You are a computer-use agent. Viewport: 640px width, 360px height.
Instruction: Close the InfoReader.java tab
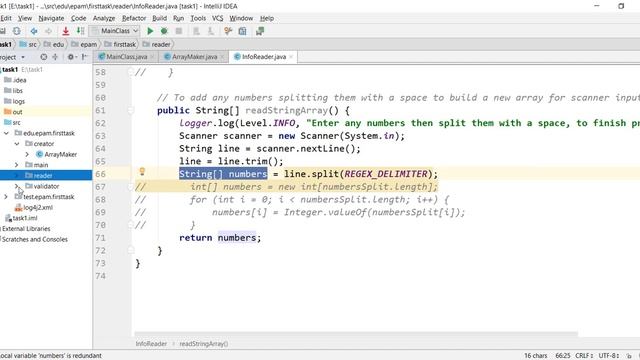(291, 57)
